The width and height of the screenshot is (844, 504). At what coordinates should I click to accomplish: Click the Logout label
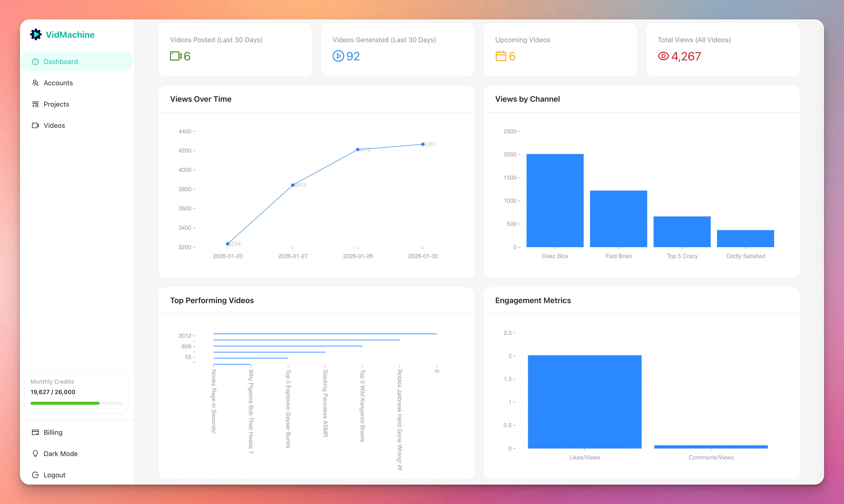coord(54,475)
